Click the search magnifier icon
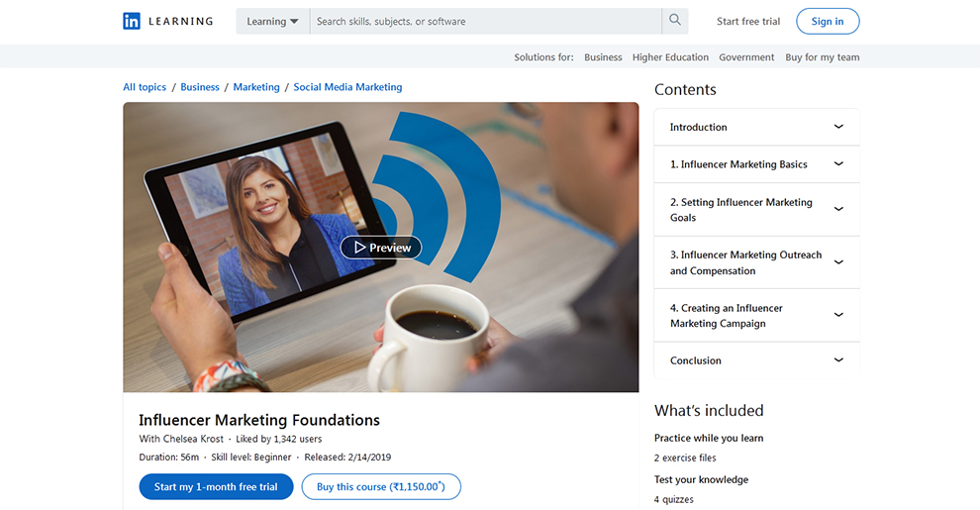This screenshot has width=980, height=510. pyautogui.click(x=675, y=21)
